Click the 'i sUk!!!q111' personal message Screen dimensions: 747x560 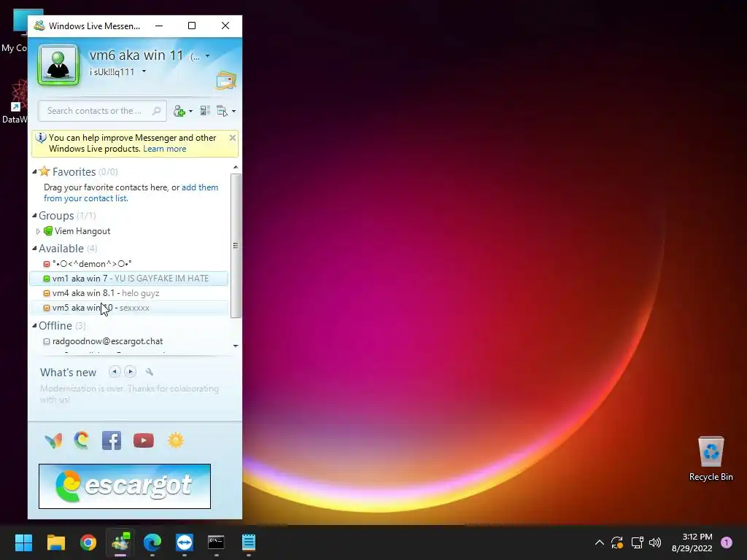click(x=112, y=72)
